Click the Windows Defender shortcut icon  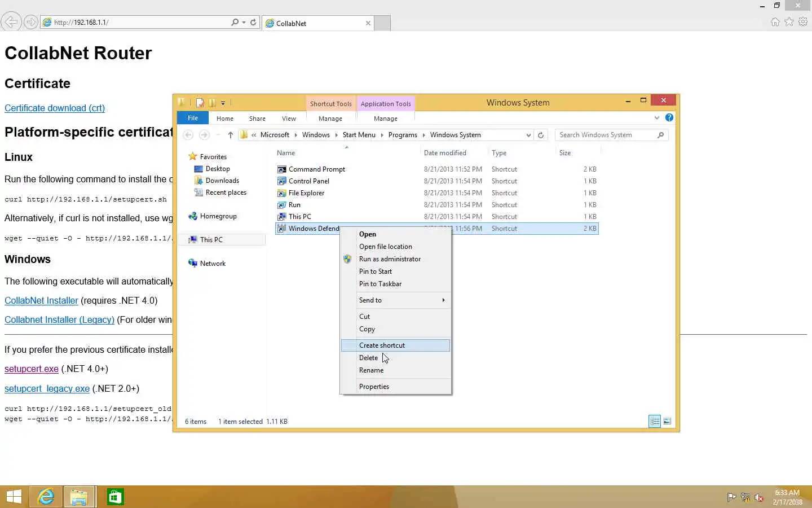coord(282,229)
